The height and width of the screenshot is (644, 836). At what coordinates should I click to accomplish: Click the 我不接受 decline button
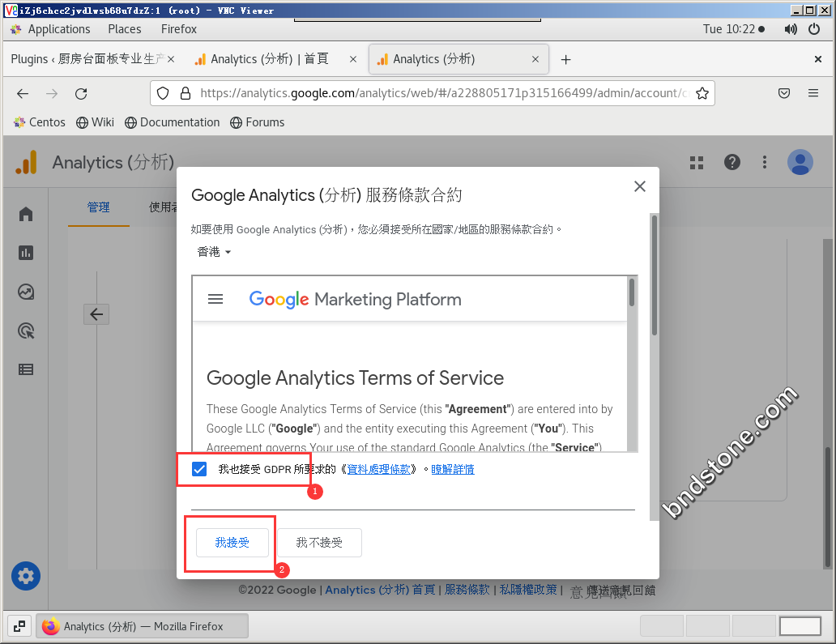pyautogui.click(x=319, y=542)
